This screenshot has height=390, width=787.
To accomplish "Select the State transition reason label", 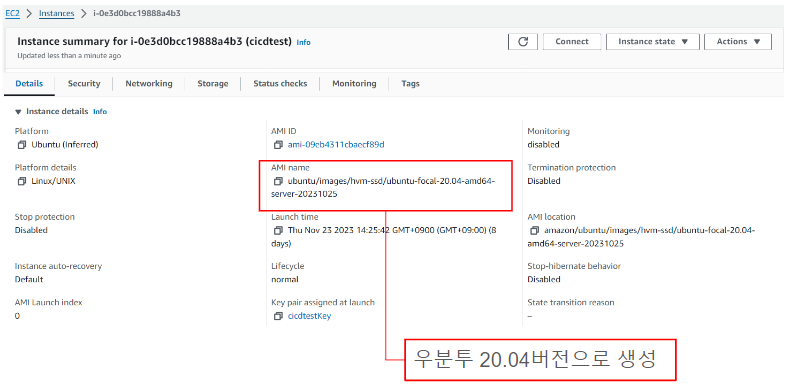I will [x=571, y=303].
